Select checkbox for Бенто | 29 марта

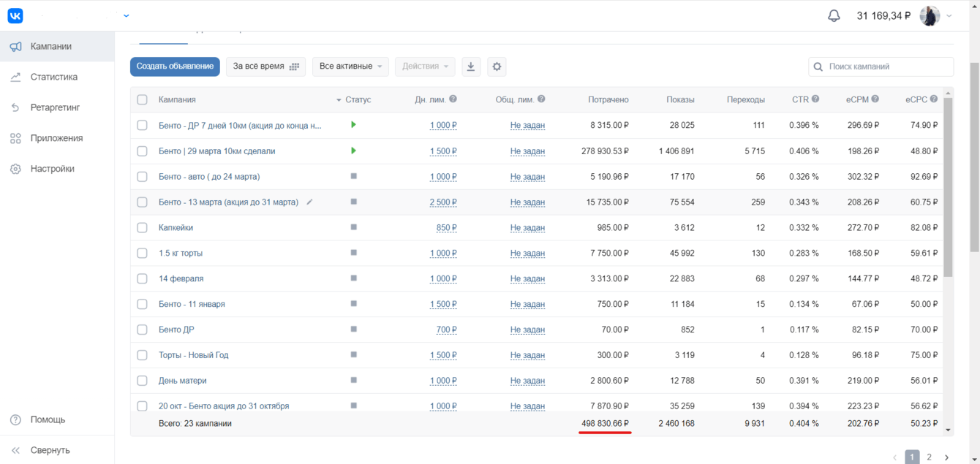(x=142, y=151)
